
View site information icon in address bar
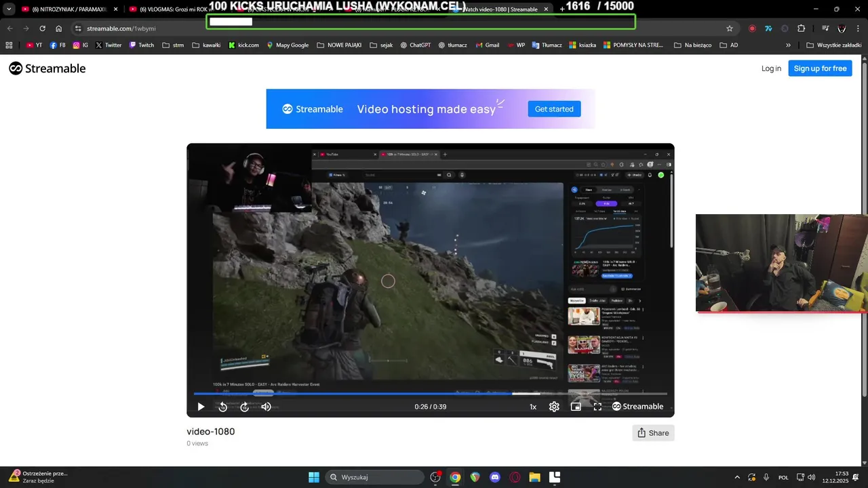click(x=78, y=28)
